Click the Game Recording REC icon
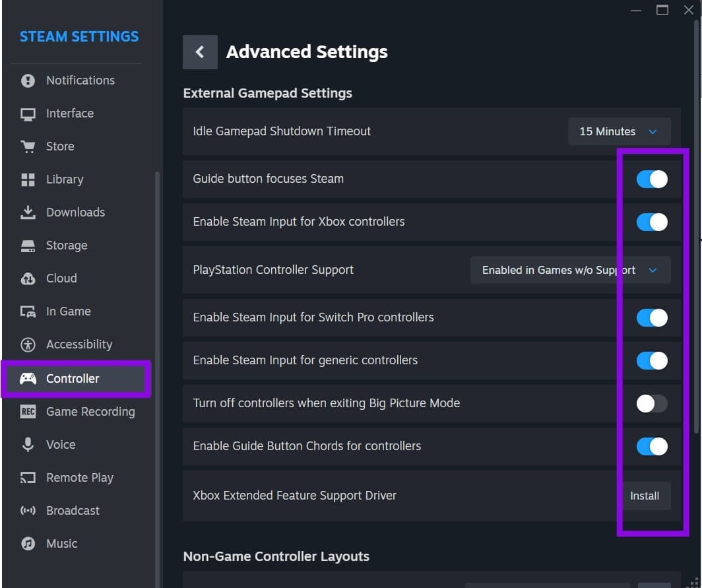Screen dimensions: 702x588 click(x=28, y=412)
